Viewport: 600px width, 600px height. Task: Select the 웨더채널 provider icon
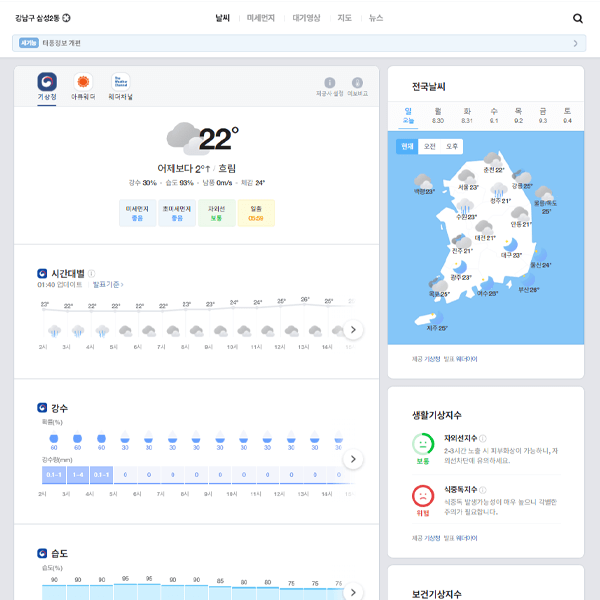pos(120,82)
